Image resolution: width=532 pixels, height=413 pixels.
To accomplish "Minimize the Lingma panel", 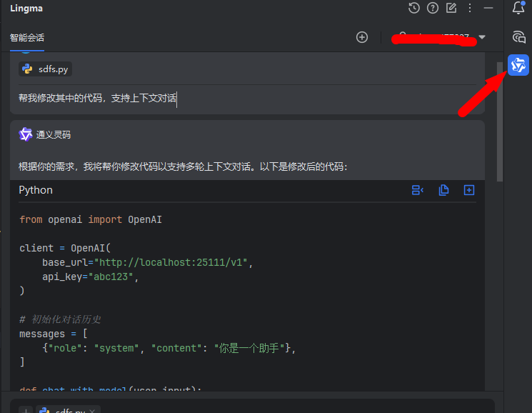I will coord(488,8).
